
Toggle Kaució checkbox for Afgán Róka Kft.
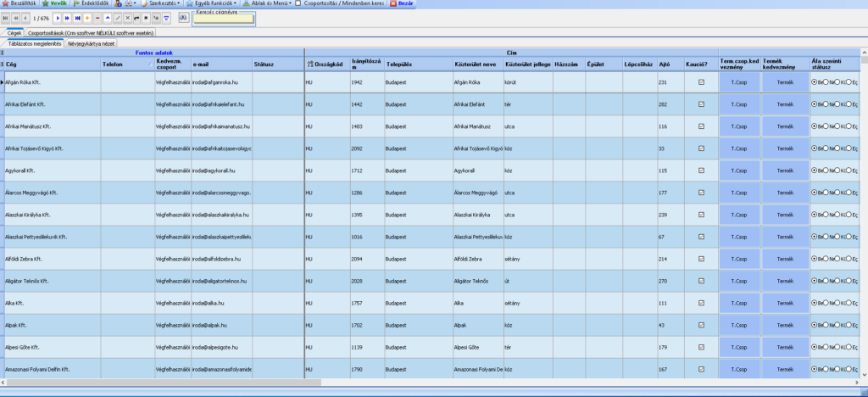701,82
